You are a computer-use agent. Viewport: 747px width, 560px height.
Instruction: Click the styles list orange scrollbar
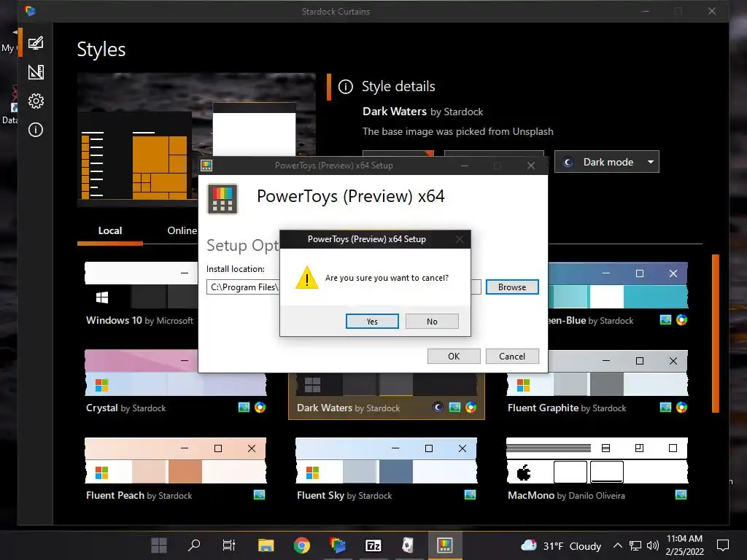tap(715, 333)
